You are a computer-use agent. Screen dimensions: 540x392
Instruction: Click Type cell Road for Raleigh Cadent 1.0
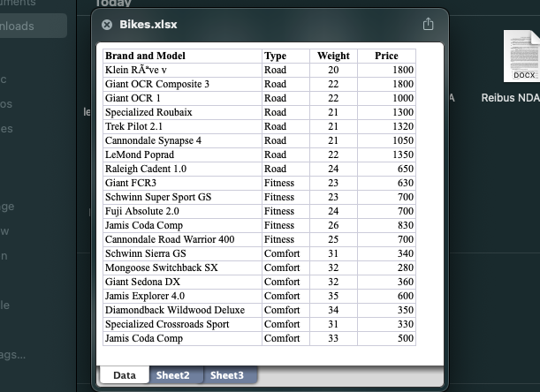[x=285, y=169]
